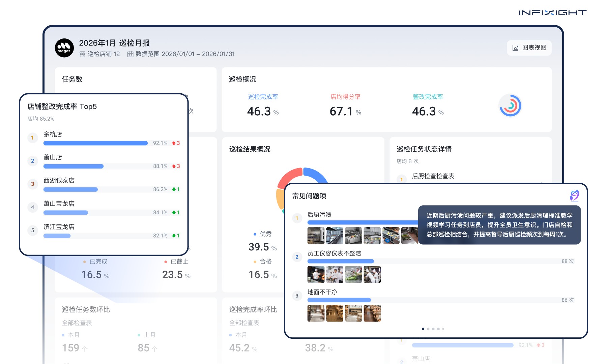607x364 pixels.
Task: Click the calendar icon beside 数据范围
Action: 131,54
